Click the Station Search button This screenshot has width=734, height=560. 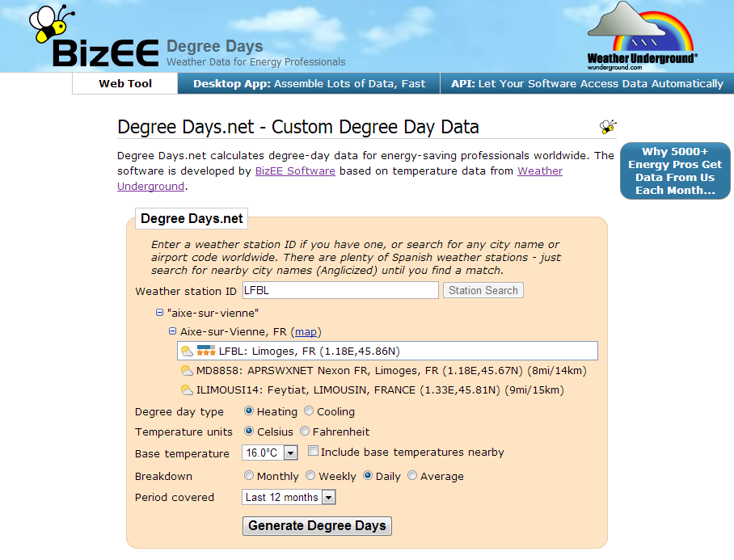(483, 291)
